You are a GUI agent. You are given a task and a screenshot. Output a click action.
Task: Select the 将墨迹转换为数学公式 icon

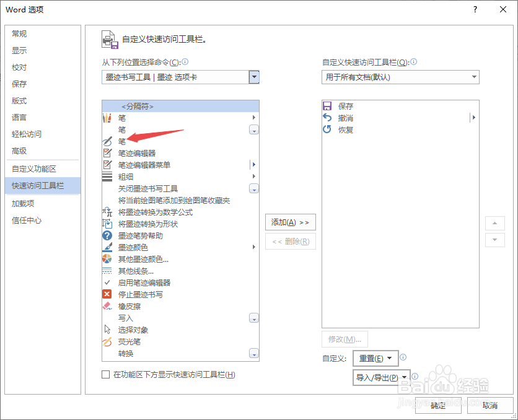(107, 212)
